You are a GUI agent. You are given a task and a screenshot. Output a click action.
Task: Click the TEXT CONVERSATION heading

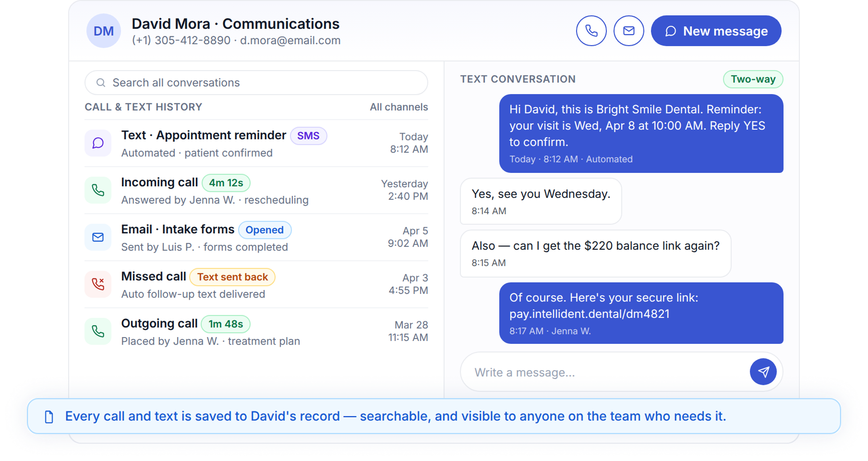[518, 79]
